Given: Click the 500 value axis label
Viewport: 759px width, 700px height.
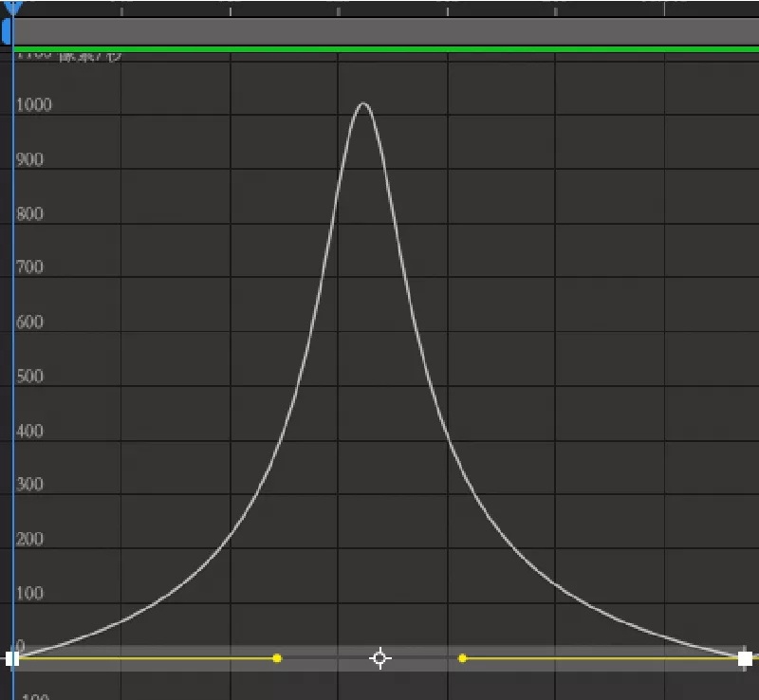Looking at the screenshot, I should pyautogui.click(x=29, y=377).
